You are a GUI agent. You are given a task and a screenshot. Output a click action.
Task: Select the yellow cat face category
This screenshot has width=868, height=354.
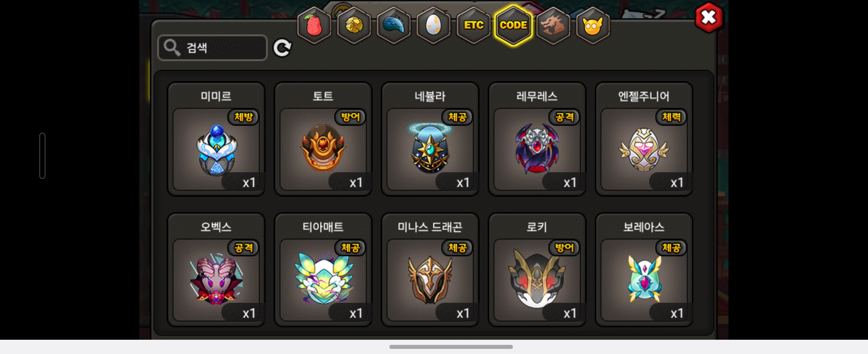click(x=593, y=26)
